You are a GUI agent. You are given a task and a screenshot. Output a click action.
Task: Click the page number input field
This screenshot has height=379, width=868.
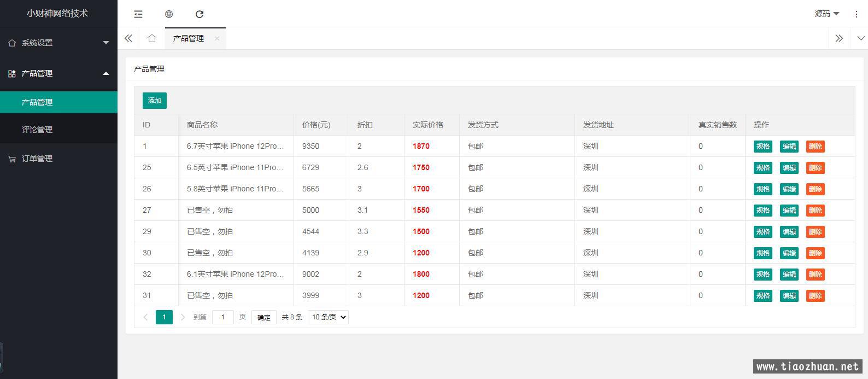(x=222, y=317)
